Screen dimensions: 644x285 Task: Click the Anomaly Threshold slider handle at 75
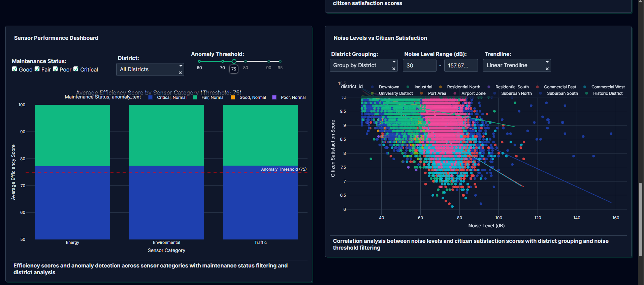point(234,61)
